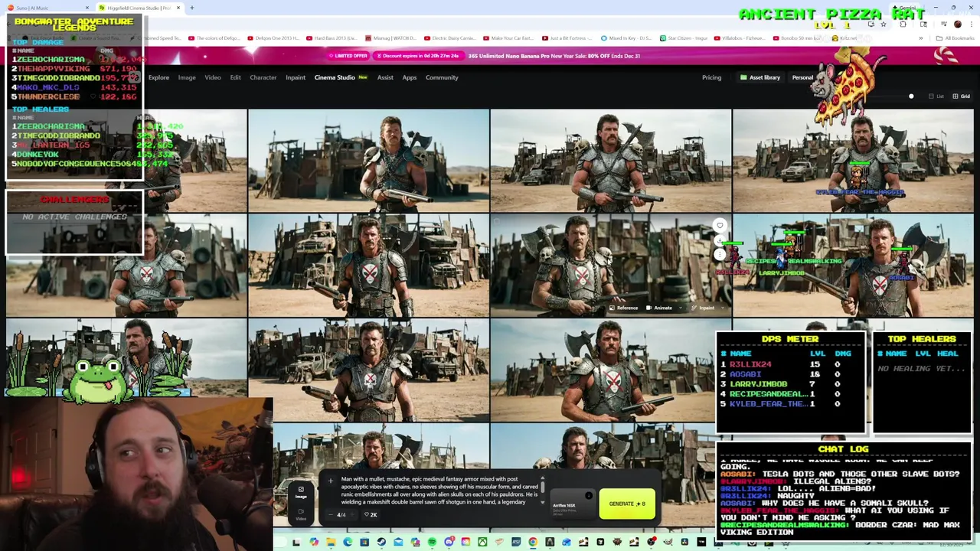This screenshot has height=551, width=980.
Task: Open the 2K resolution selector
Action: click(371, 514)
